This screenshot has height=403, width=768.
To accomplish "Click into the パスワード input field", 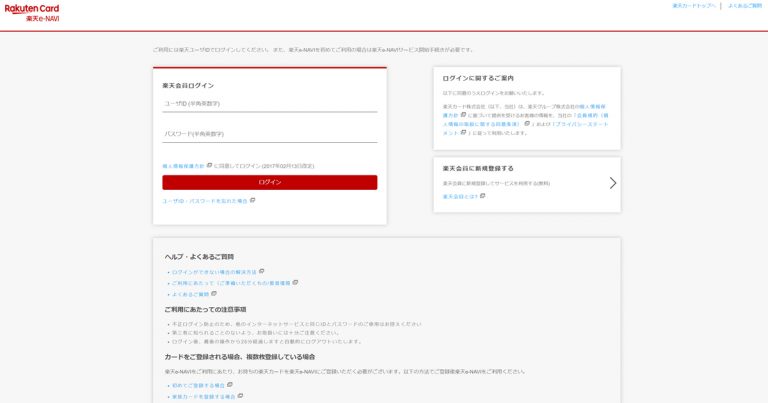I will 269,134.
